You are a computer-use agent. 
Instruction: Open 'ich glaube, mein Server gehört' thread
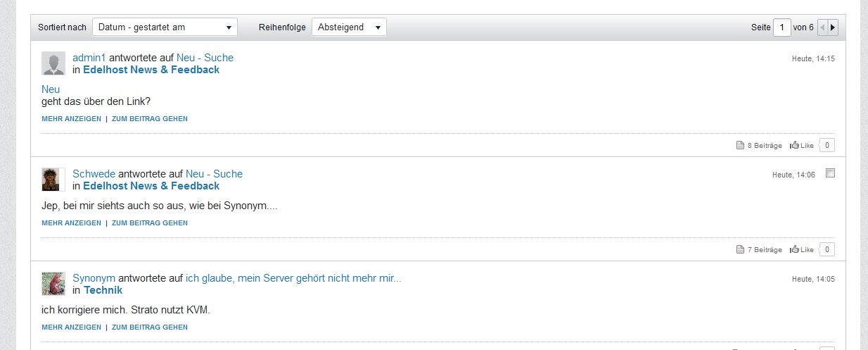293,278
